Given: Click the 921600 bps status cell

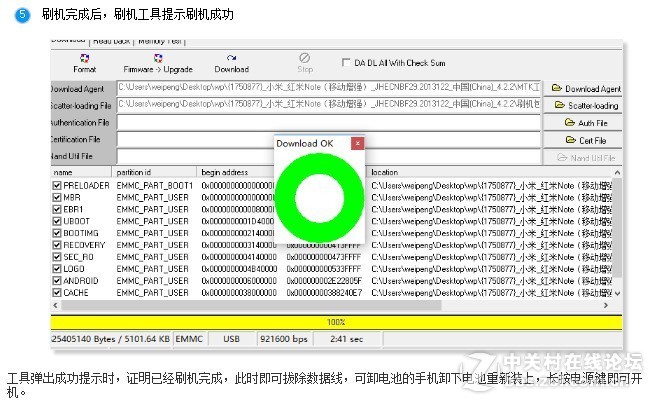Looking at the screenshot, I should (284, 339).
